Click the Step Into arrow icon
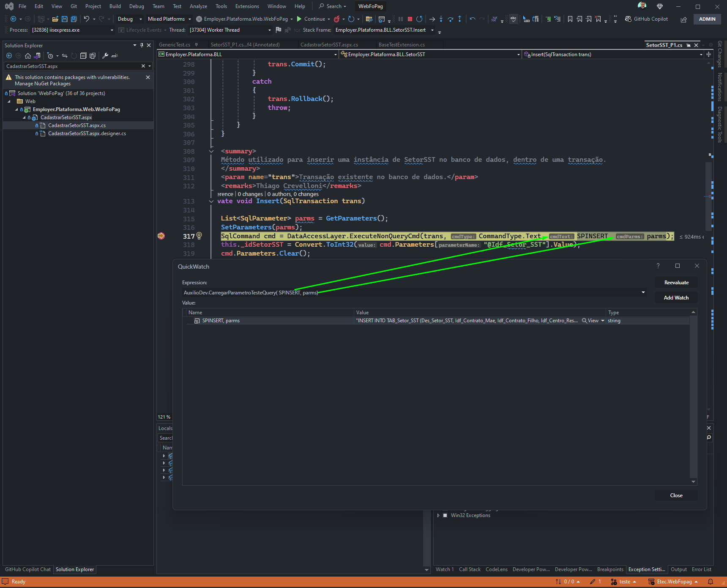The image size is (727, 588). tap(441, 19)
